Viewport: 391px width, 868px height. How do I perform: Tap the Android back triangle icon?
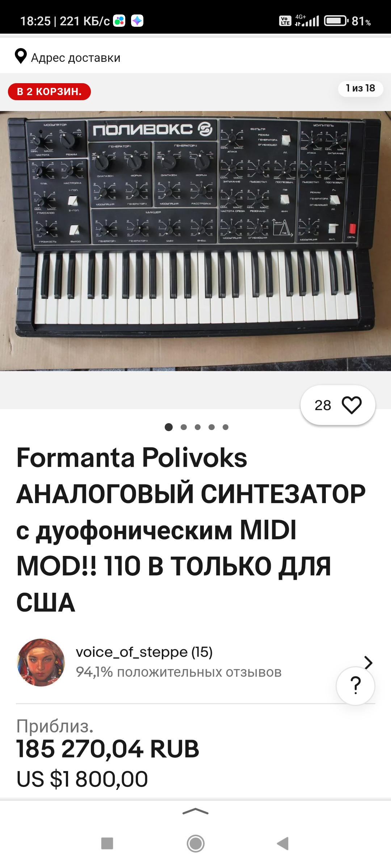(x=283, y=843)
